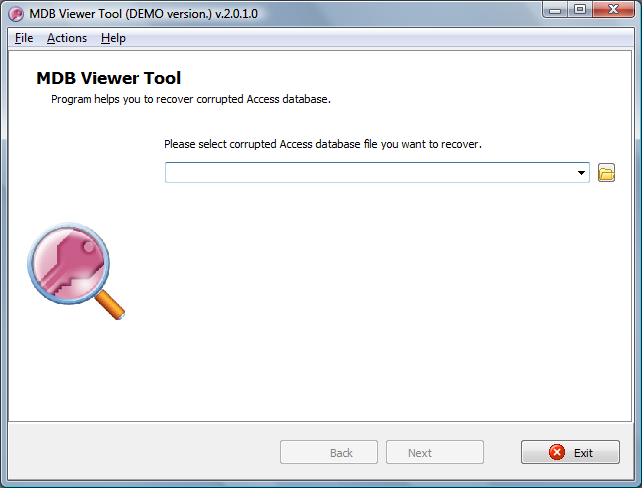This screenshot has height=488, width=642.
Task: Expand the database file path dropdown
Action: 581,172
